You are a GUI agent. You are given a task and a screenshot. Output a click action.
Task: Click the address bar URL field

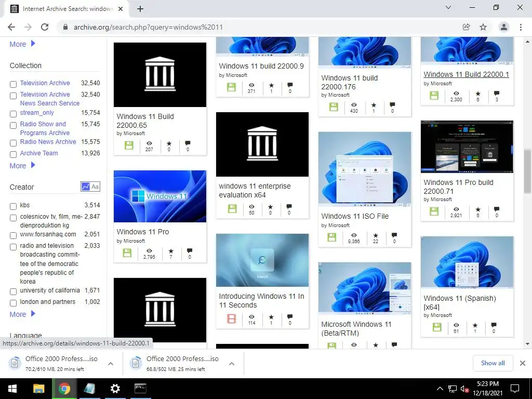[258, 27]
